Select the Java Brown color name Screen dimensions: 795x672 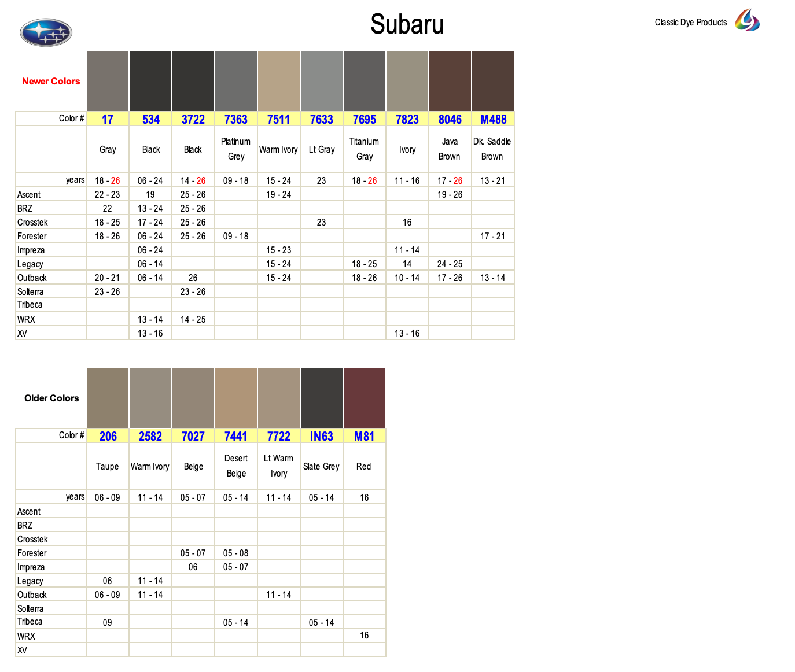[x=450, y=149]
